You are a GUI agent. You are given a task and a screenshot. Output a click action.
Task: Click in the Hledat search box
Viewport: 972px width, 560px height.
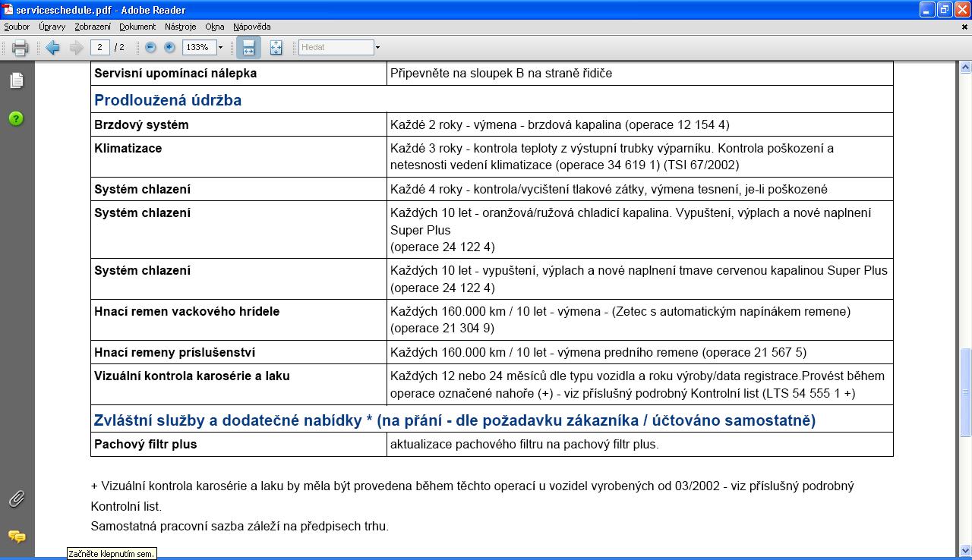pyautogui.click(x=335, y=47)
